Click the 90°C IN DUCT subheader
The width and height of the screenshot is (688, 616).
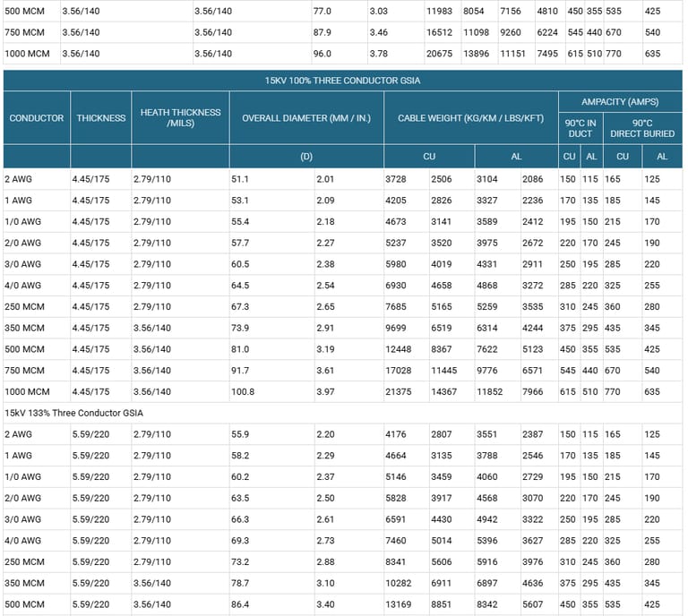[580, 128]
